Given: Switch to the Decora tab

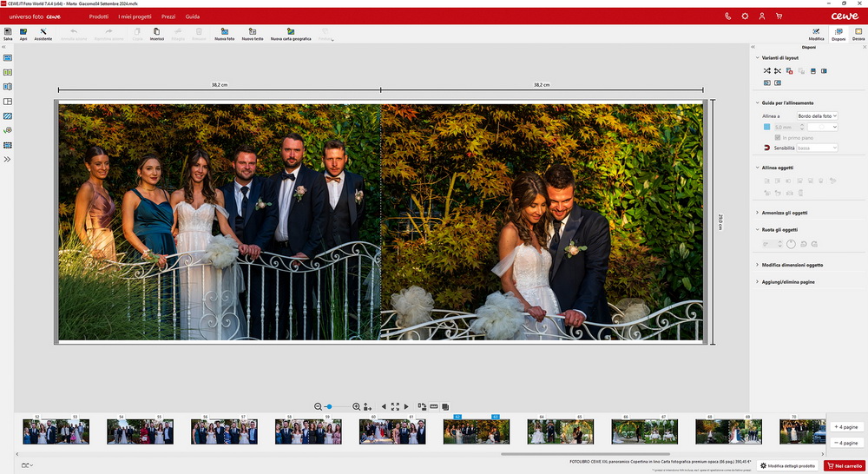Looking at the screenshot, I should click(x=858, y=34).
